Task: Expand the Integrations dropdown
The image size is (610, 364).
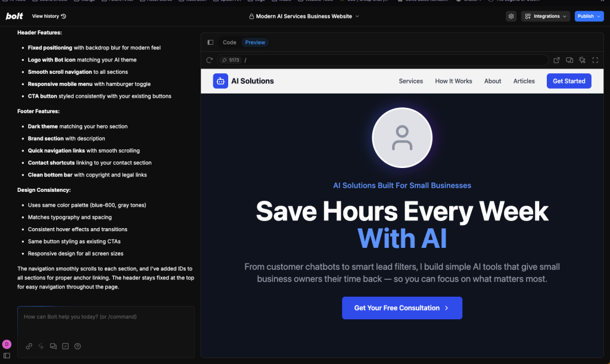Action: pyautogui.click(x=545, y=17)
